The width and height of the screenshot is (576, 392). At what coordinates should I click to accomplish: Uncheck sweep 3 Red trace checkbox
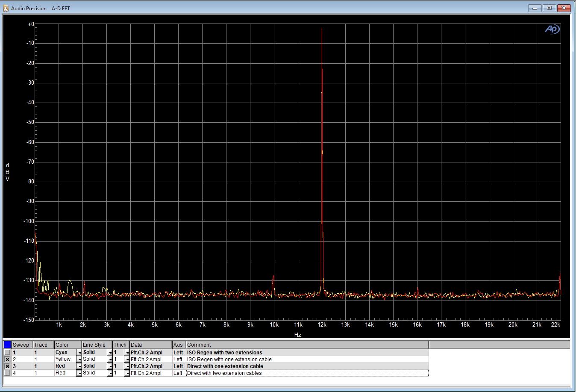(7, 366)
